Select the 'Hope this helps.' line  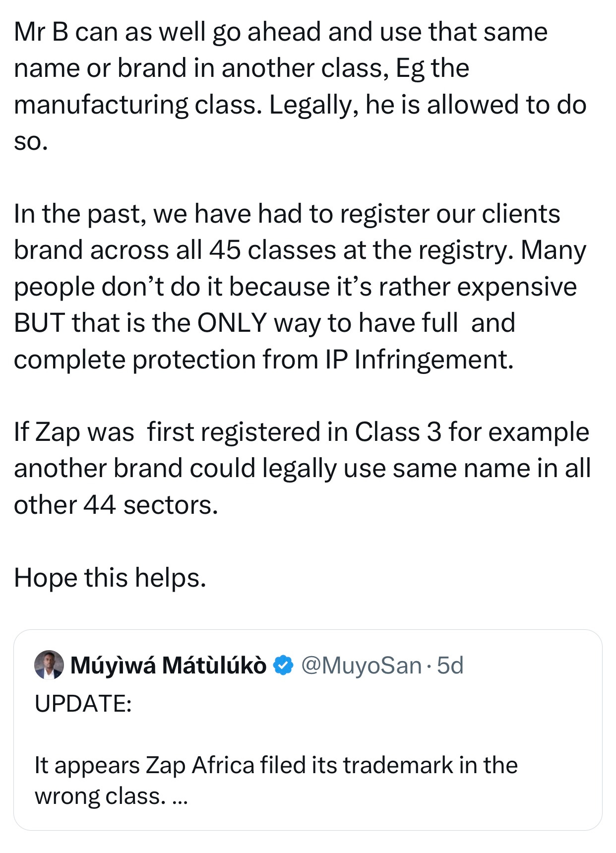(110, 578)
